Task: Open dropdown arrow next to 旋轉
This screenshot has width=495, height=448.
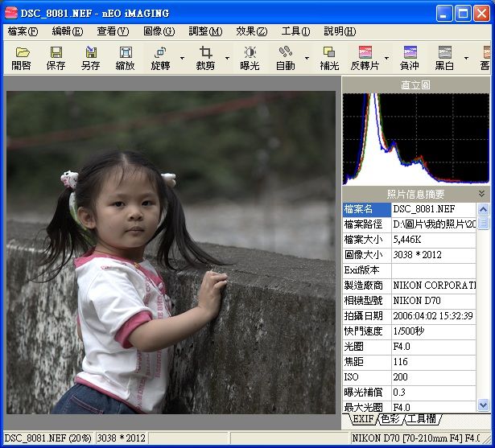Action: [x=182, y=59]
